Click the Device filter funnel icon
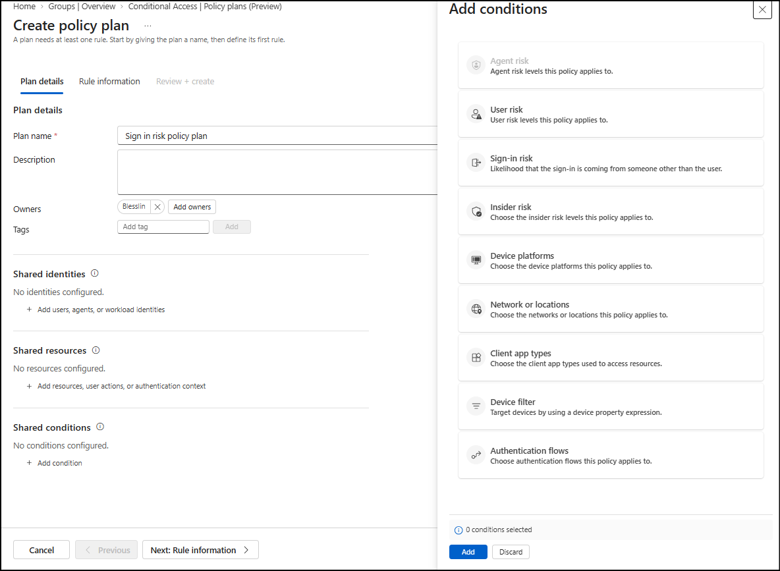780x571 pixels. coord(476,406)
